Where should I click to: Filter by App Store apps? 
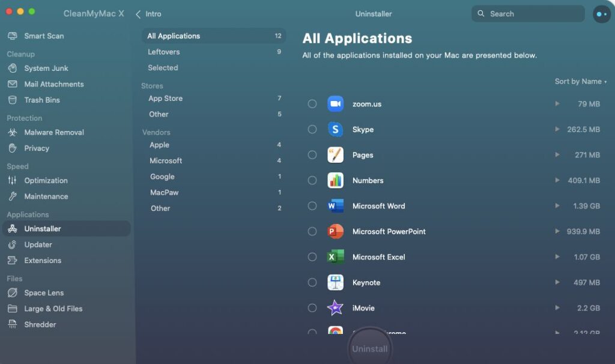point(214,98)
